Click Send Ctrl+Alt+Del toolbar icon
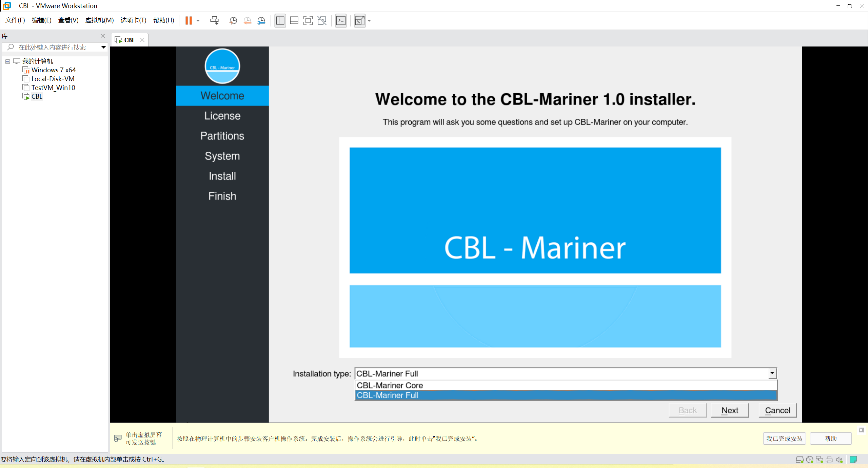 (x=214, y=21)
